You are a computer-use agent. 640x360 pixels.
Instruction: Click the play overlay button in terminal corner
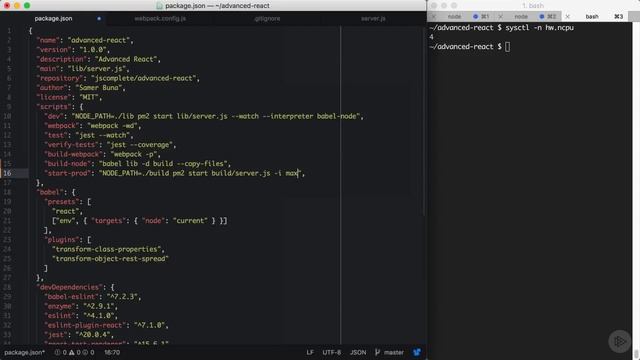coord(620,341)
